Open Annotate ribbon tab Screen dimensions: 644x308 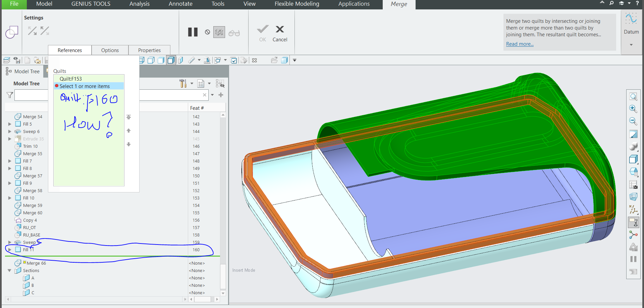coord(180,4)
